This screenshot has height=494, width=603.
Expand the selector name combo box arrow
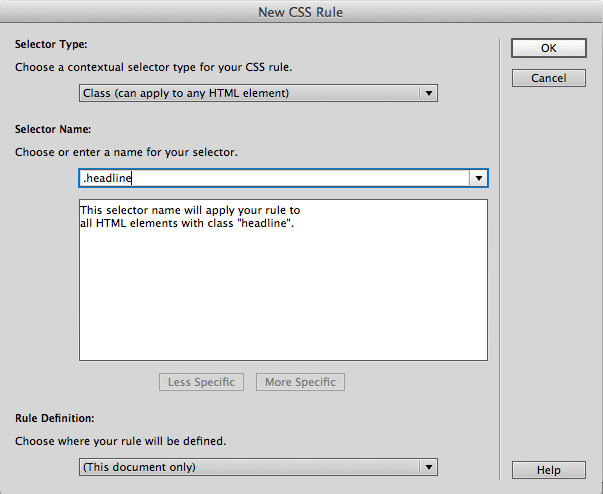point(479,178)
